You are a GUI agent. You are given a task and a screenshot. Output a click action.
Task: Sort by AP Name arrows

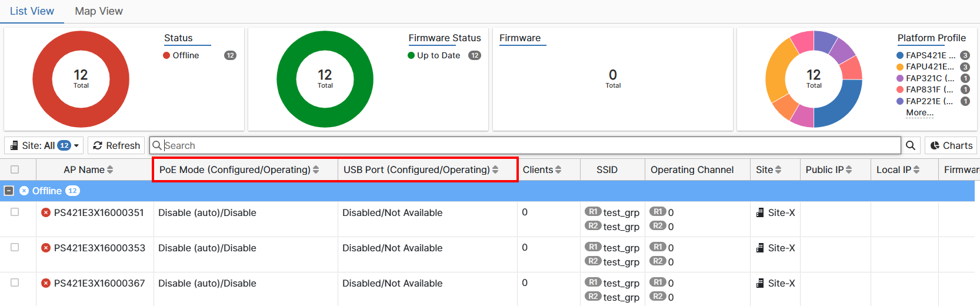click(110, 169)
